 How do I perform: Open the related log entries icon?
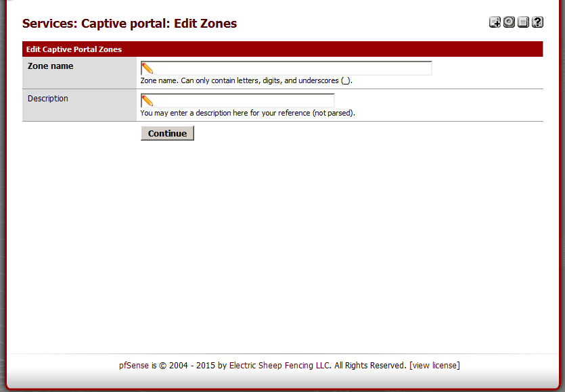point(523,22)
